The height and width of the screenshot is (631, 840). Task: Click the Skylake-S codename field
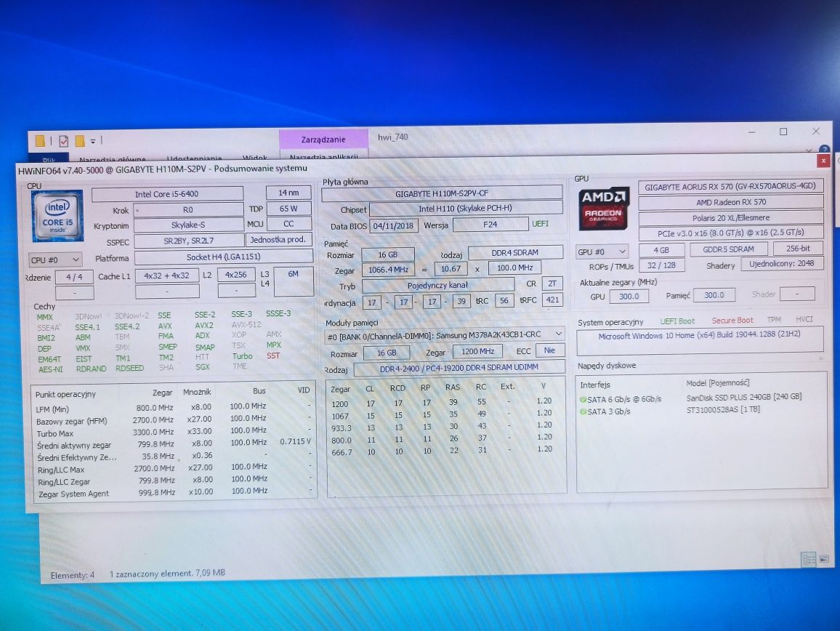click(189, 225)
